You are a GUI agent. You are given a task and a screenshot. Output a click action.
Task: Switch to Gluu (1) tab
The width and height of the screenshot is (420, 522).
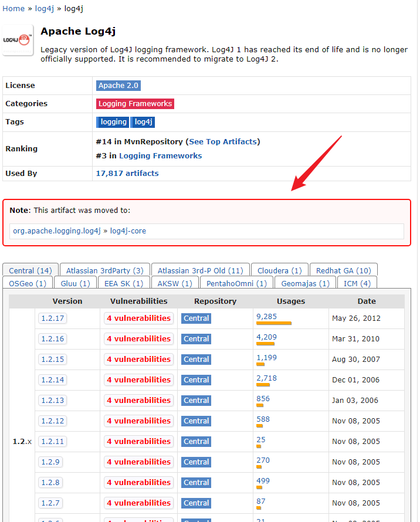click(75, 283)
